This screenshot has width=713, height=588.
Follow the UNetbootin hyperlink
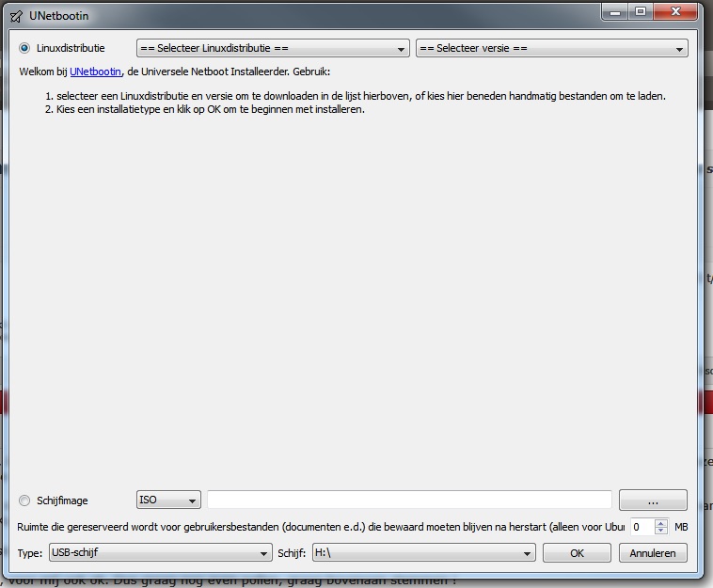tap(96, 72)
